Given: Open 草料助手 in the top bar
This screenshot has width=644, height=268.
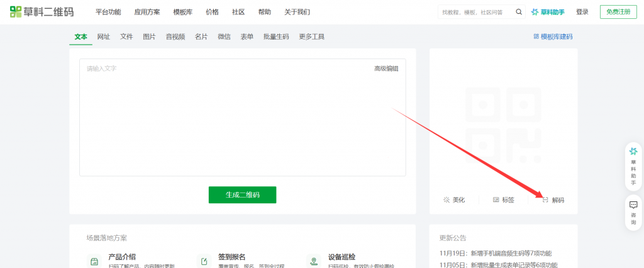Looking at the screenshot, I should coord(548,12).
